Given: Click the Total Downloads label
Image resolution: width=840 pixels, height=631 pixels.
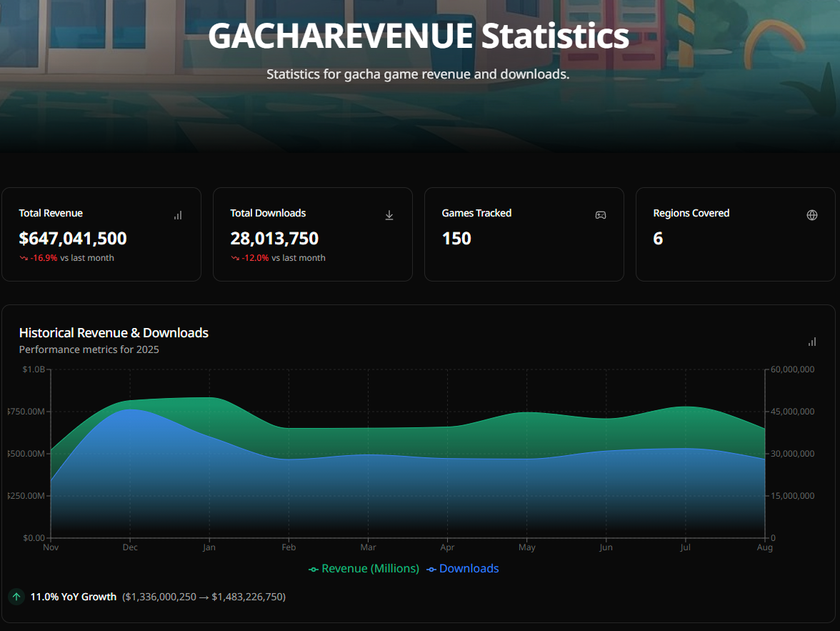Looking at the screenshot, I should 268,213.
